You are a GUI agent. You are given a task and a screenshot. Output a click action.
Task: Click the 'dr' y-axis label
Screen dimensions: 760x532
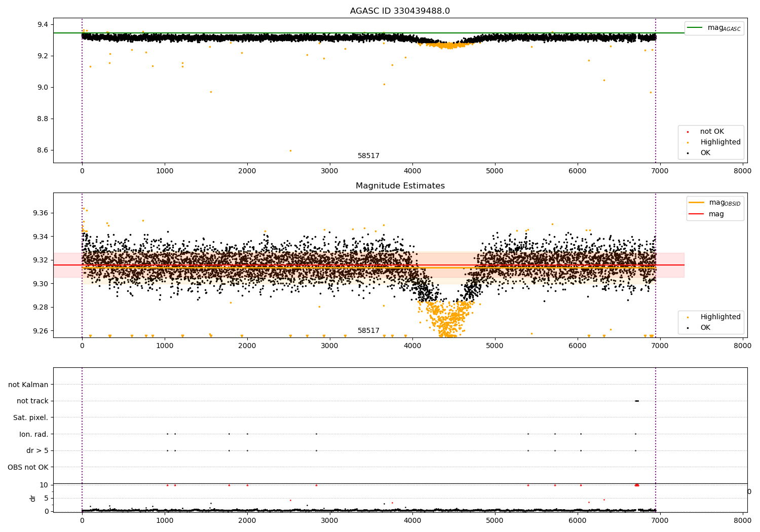coord(33,498)
